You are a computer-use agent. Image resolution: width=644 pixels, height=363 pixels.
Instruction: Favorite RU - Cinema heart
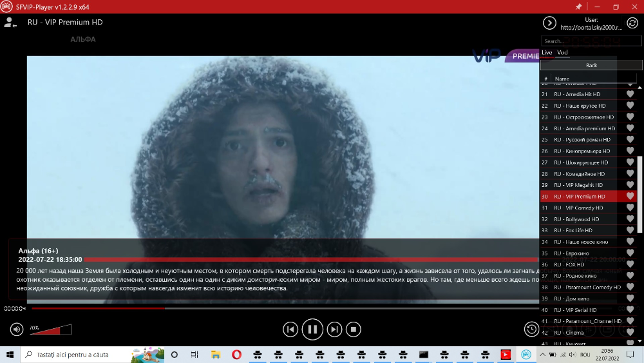coord(630,333)
